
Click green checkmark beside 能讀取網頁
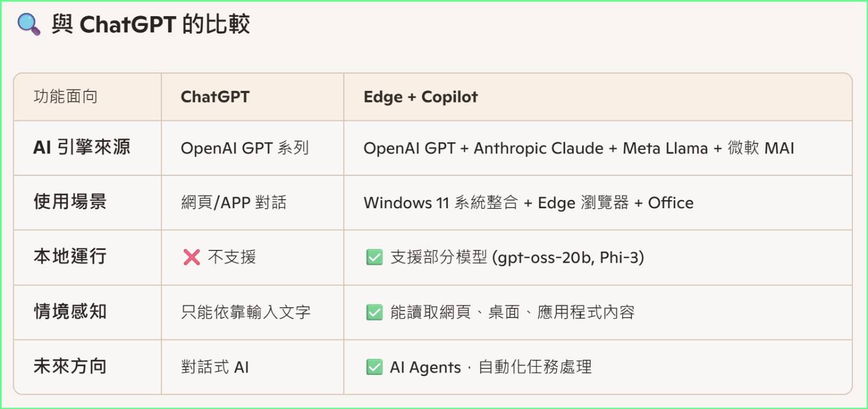[374, 312]
